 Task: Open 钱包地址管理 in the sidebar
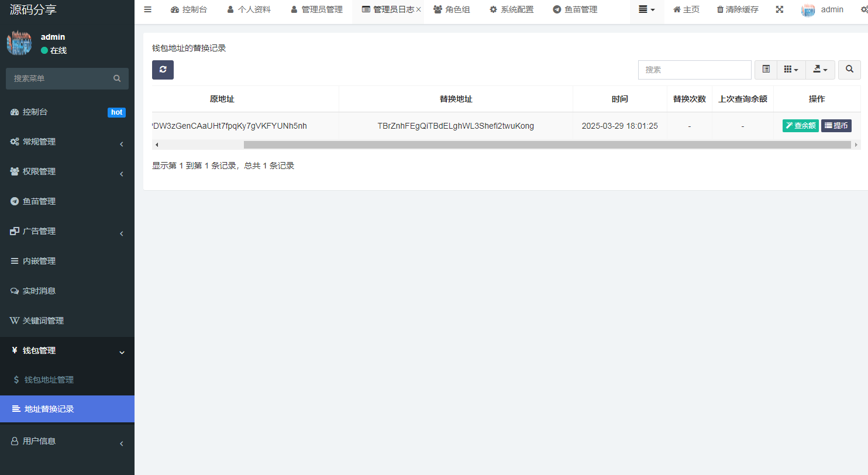point(49,380)
